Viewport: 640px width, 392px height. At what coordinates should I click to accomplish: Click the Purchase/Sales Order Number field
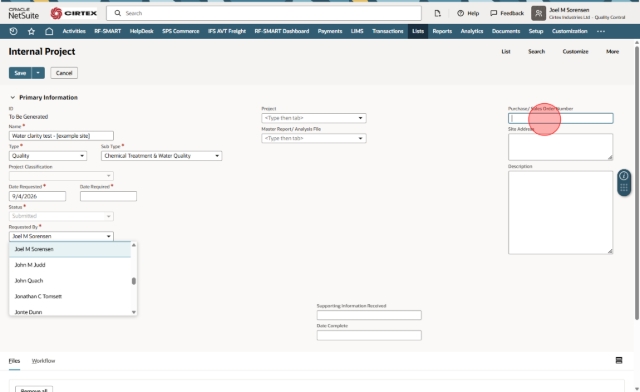pyautogui.click(x=560, y=118)
